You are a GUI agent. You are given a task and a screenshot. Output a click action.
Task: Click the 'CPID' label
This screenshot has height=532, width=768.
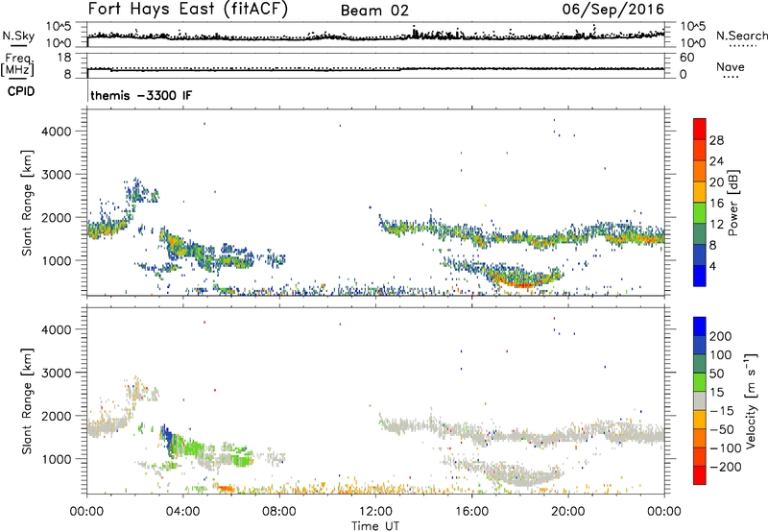21,91
